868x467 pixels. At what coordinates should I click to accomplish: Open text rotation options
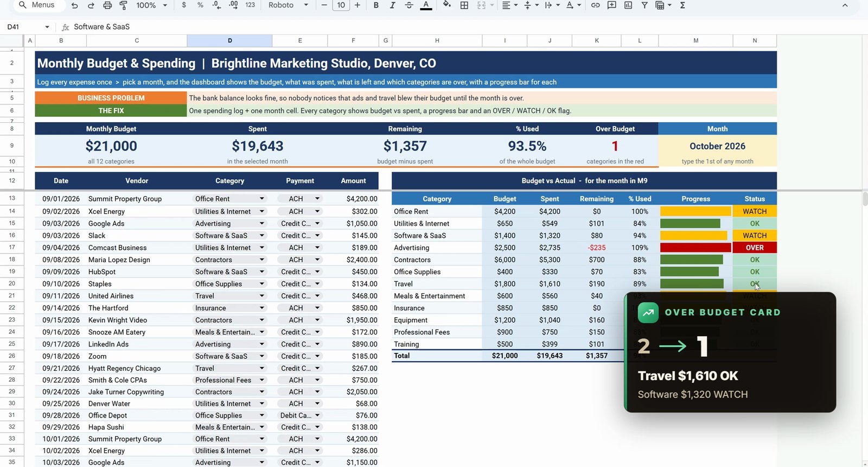[573, 5]
